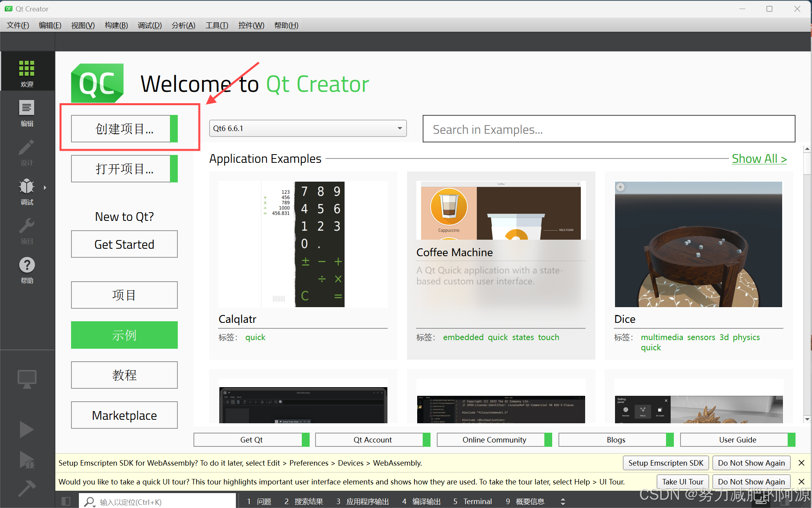Click the touch tag

pyautogui.click(x=549, y=337)
